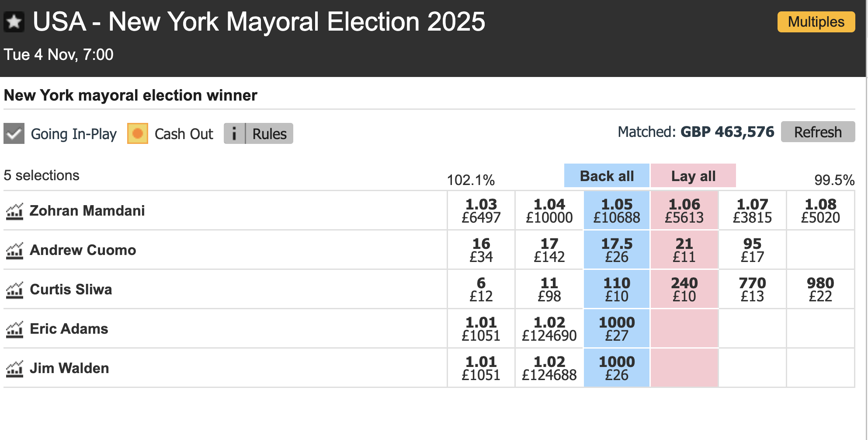The height and width of the screenshot is (440, 868).
Task: Click the favourite star icon beside the title
Action: 14,22
